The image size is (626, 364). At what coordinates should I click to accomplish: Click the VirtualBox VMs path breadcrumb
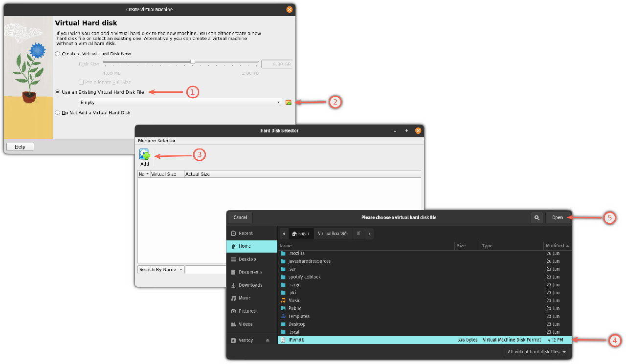click(x=333, y=234)
